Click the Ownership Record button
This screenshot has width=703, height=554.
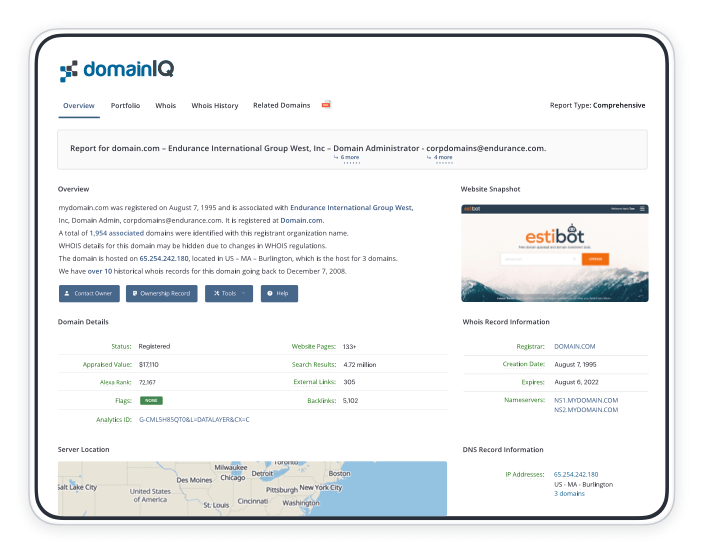[x=162, y=294]
